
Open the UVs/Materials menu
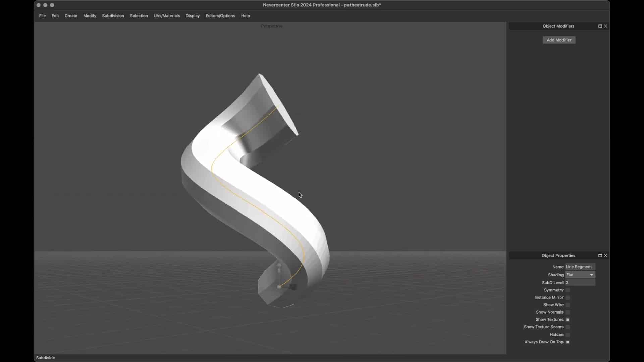tap(167, 16)
